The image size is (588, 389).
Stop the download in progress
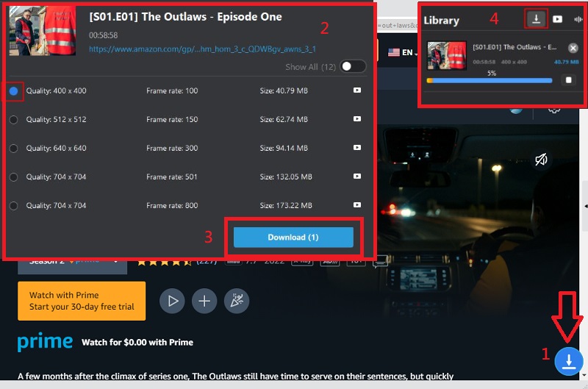point(567,80)
